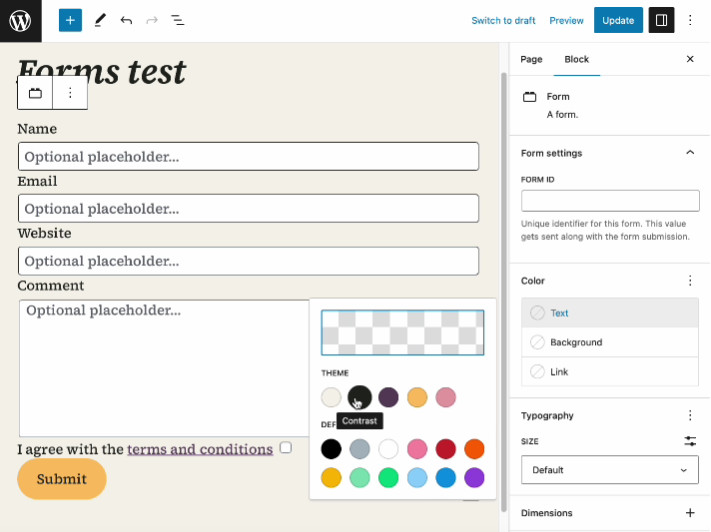This screenshot has height=532, width=711.
Task: Pick the pale pink default color swatch
Action: [x=417, y=449]
